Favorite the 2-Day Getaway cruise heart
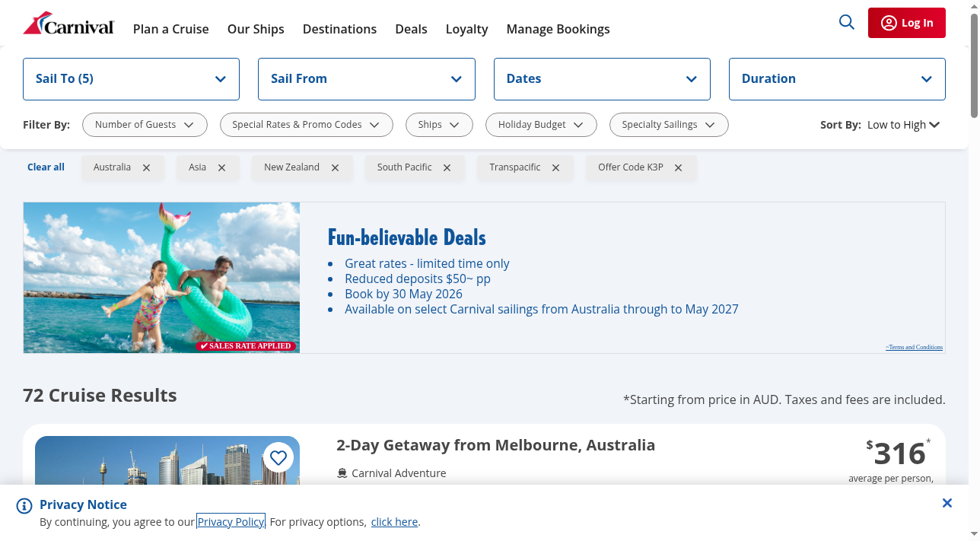The width and height of the screenshot is (980, 541). [x=278, y=457]
